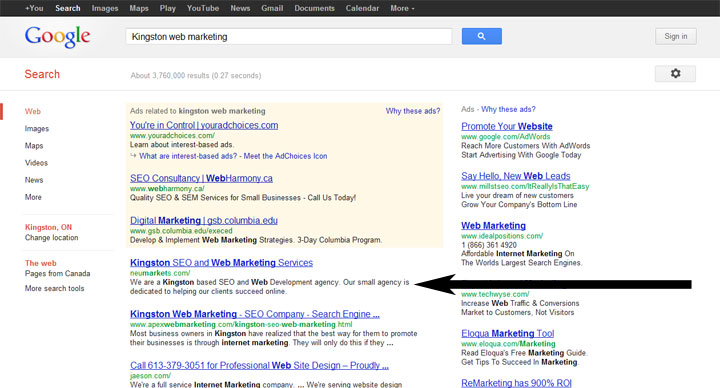Click the neumarkets.com green URL
The image size is (720, 388).
click(x=160, y=273)
